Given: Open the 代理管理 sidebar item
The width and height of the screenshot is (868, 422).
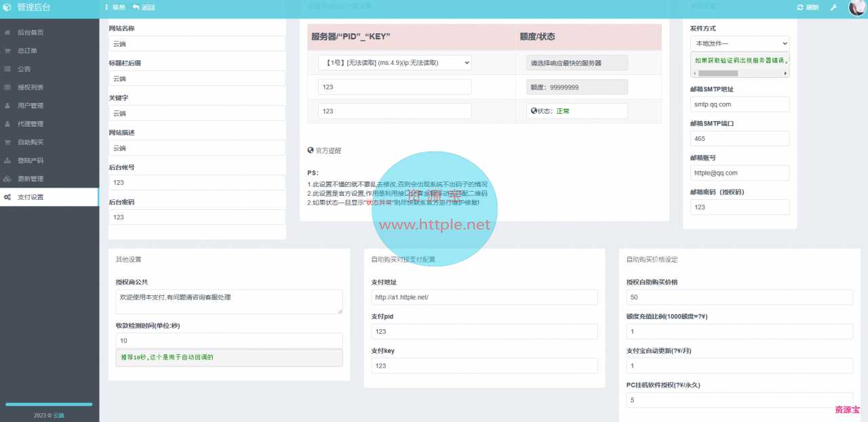Looking at the screenshot, I should coord(50,124).
